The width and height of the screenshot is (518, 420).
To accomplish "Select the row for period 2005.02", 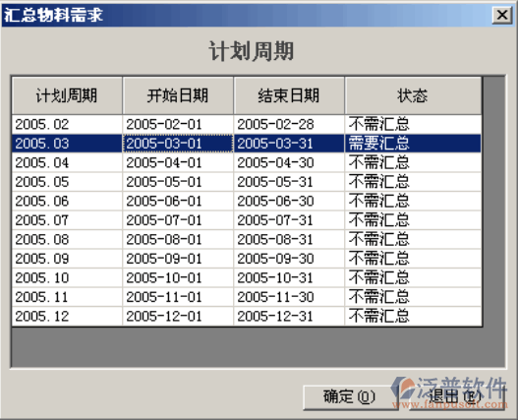I will pos(247,124).
